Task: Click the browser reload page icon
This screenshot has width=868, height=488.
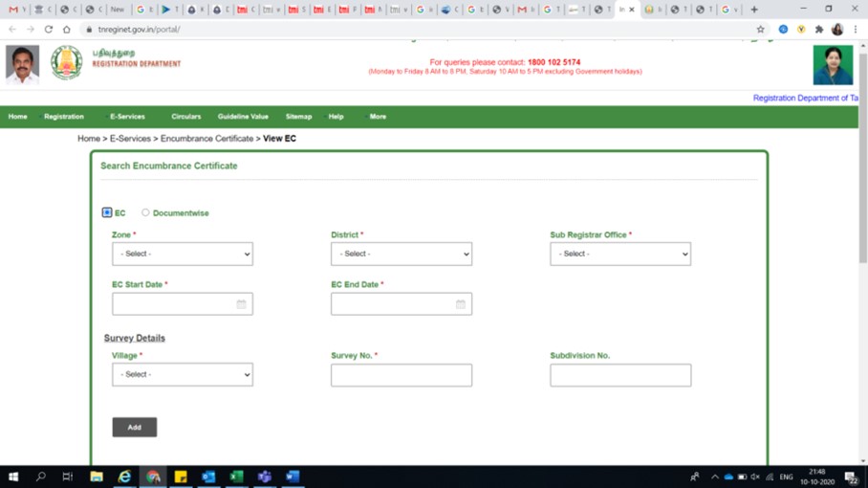Action: pos(49,30)
